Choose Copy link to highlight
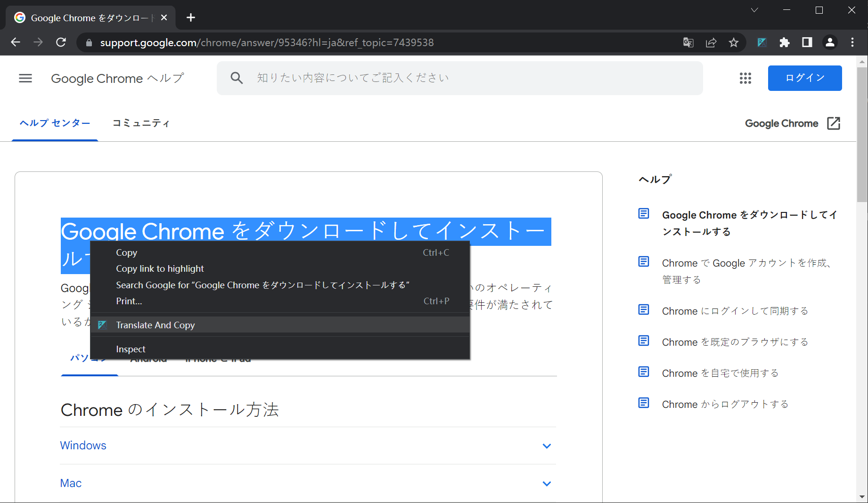 280,268
